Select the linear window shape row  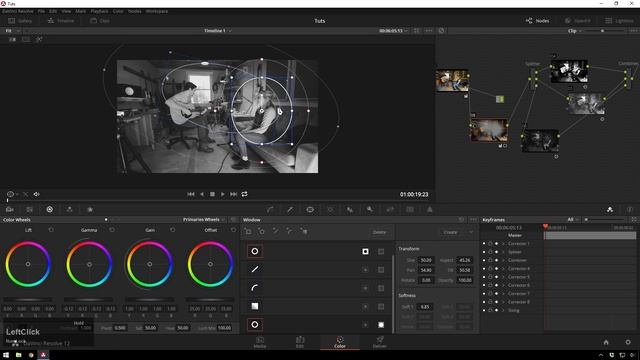click(317, 269)
